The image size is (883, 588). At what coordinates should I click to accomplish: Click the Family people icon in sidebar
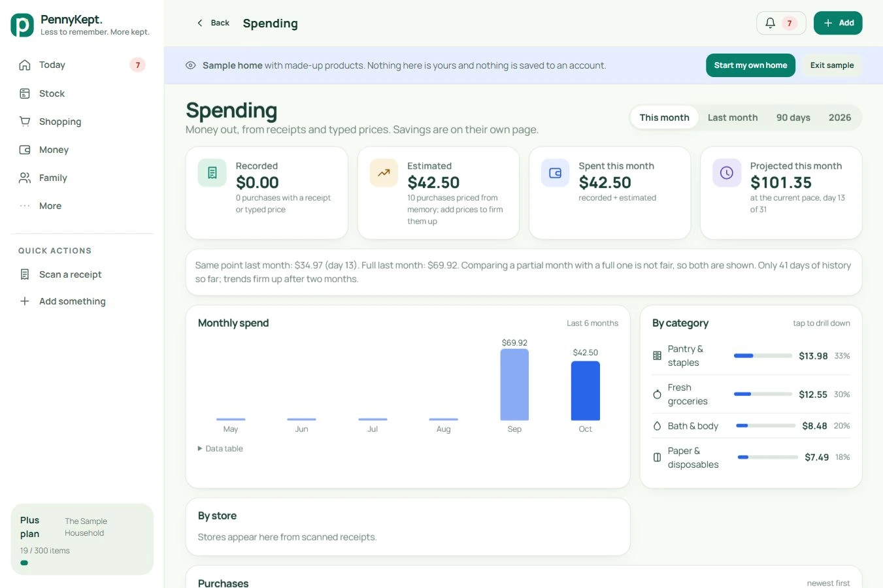pos(25,178)
